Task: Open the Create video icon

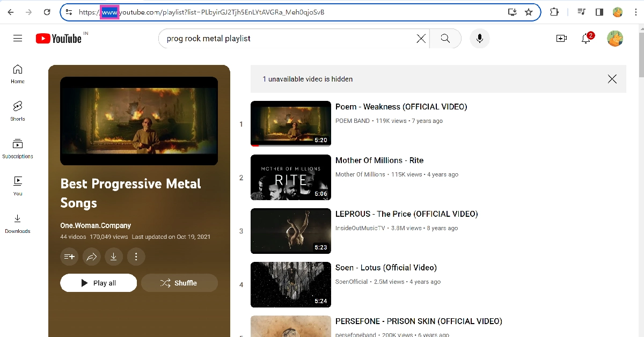Action: click(x=561, y=38)
